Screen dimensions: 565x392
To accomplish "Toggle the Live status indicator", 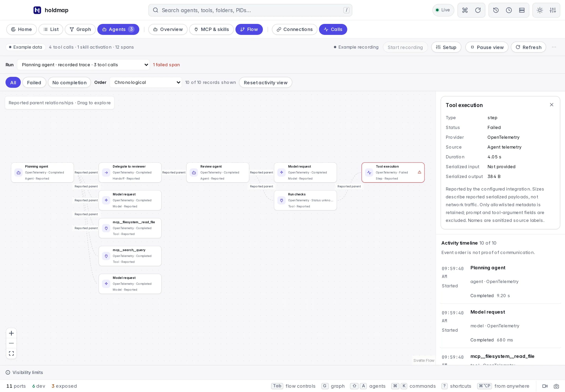I will (x=443, y=10).
